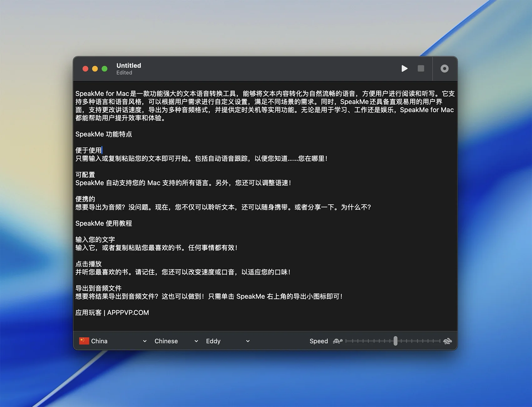Maximize the window using the green button

[105, 69]
